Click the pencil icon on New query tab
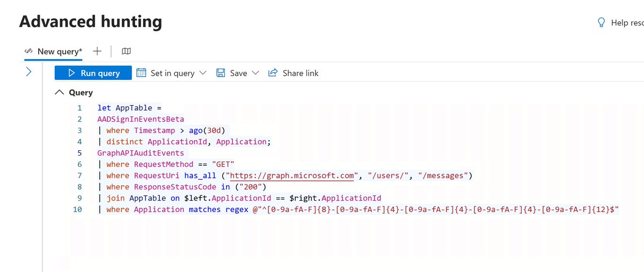 coord(29,52)
